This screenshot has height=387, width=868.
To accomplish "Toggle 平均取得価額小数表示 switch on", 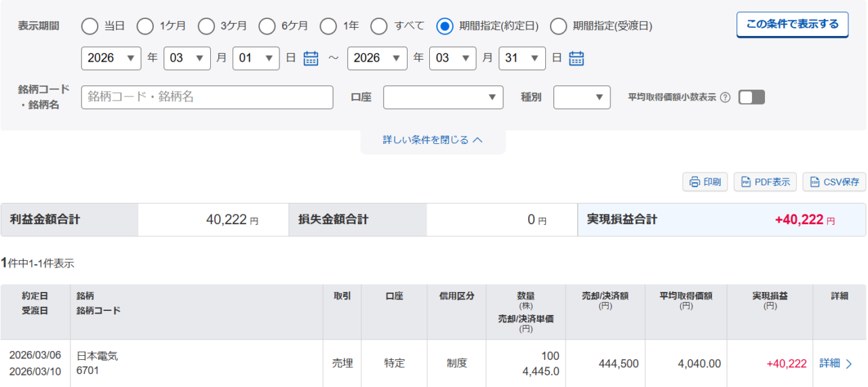I will [751, 98].
